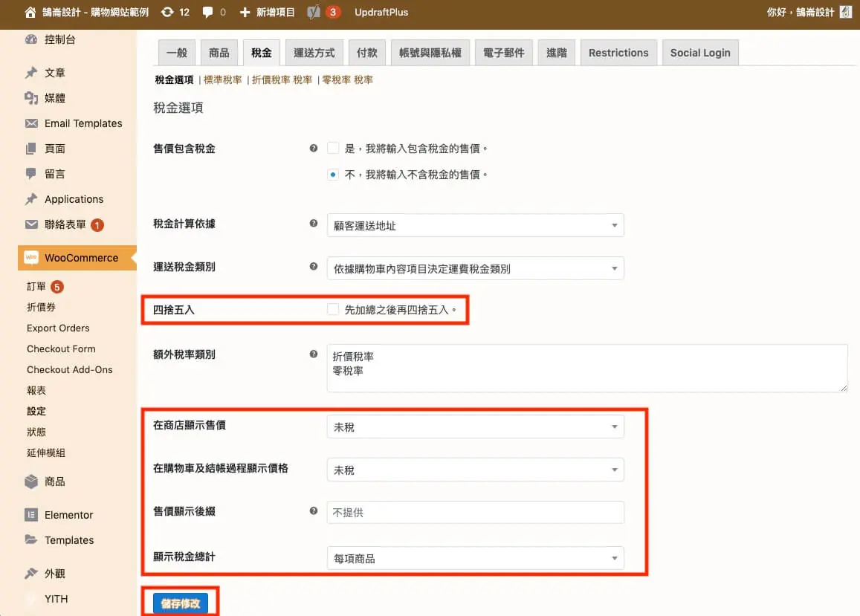Open the 稅金計算依據 dropdown
Image resolution: width=860 pixels, height=616 pixels.
click(475, 225)
